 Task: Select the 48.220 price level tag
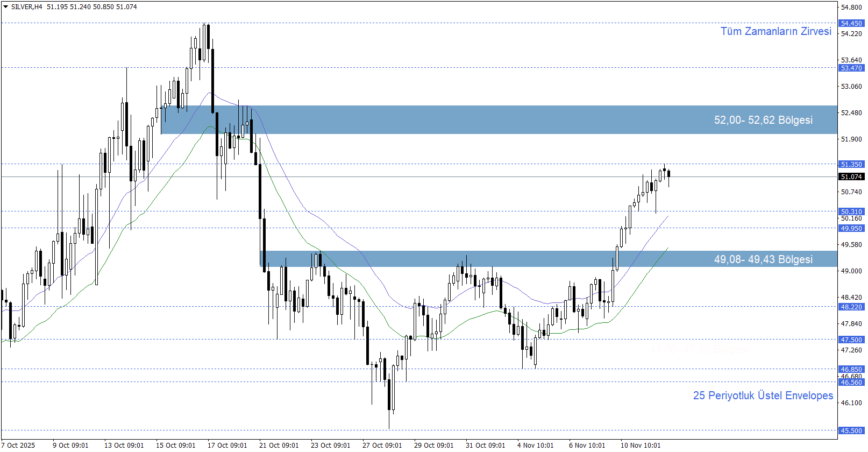pos(851,307)
